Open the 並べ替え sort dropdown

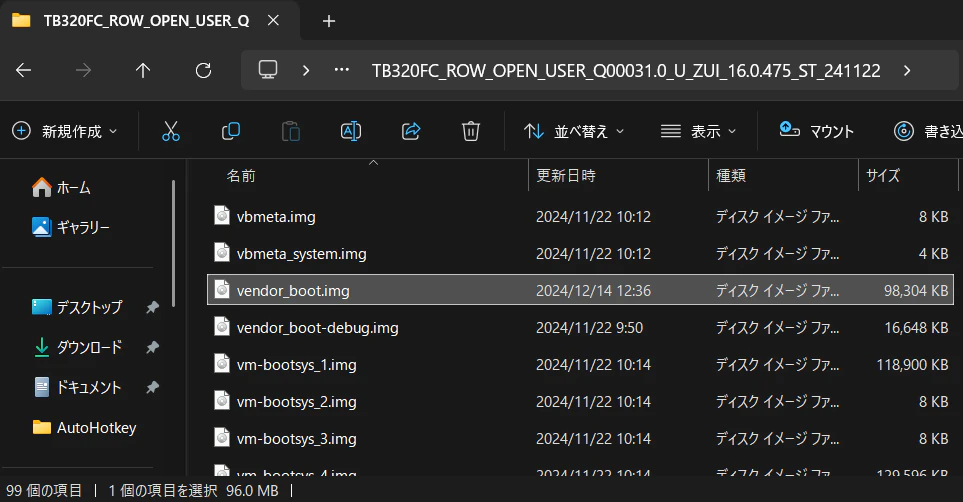[574, 131]
